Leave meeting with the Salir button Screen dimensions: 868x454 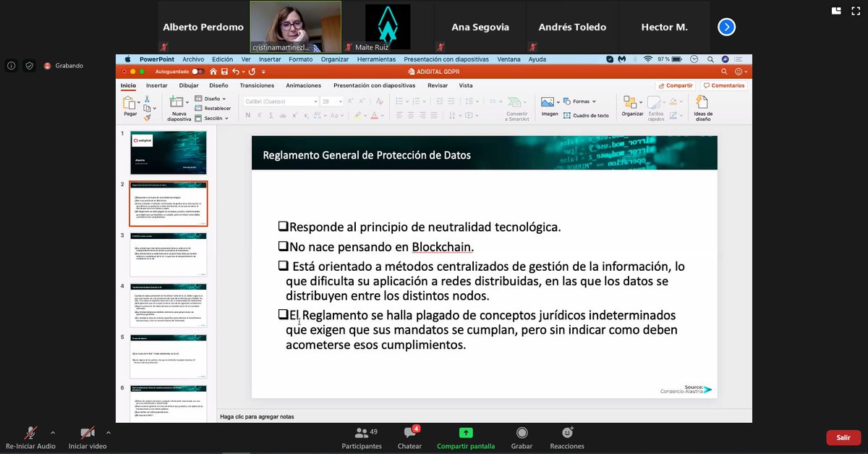click(843, 437)
